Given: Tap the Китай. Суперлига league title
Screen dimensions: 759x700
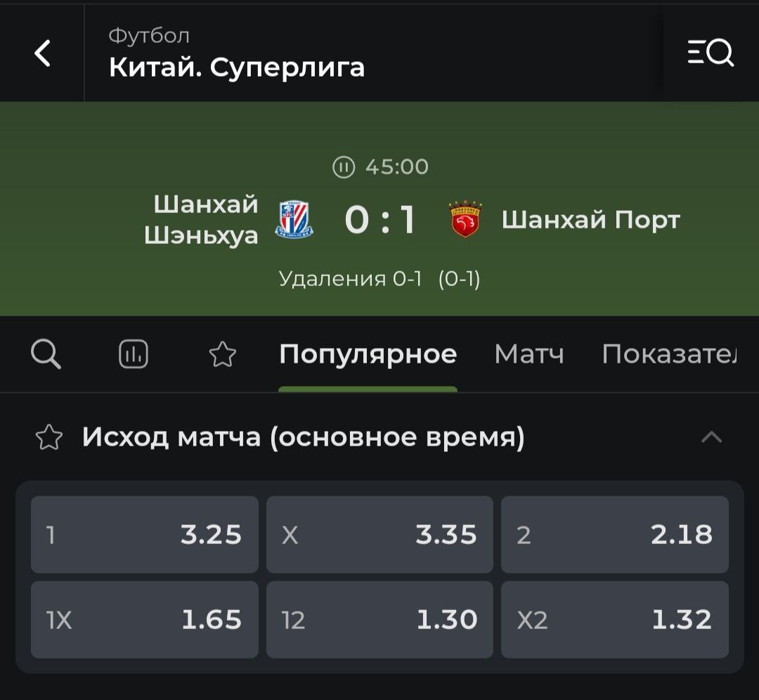Looking at the screenshot, I should tap(237, 67).
